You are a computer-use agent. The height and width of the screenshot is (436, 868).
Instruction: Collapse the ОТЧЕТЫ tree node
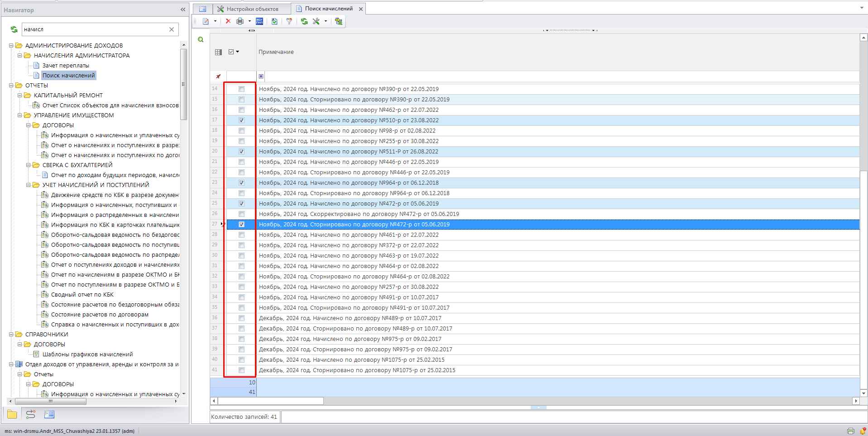pyautogui.click(x=11, y=86)
